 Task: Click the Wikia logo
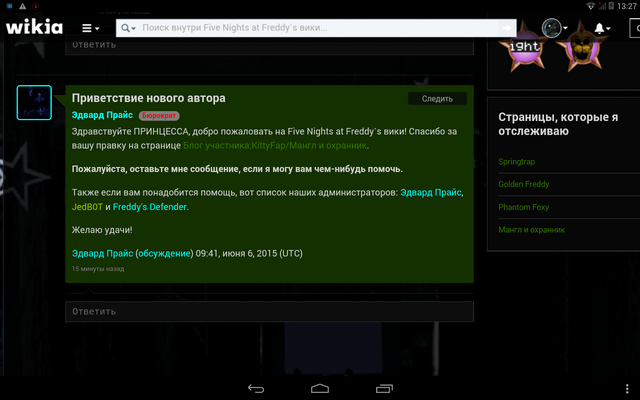[34, 27]
